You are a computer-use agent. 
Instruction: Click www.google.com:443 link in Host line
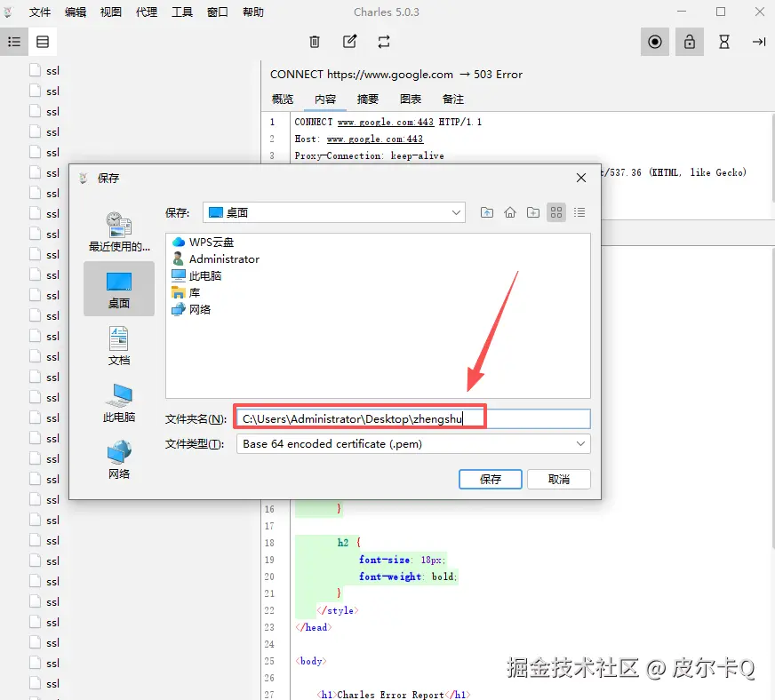375,139
